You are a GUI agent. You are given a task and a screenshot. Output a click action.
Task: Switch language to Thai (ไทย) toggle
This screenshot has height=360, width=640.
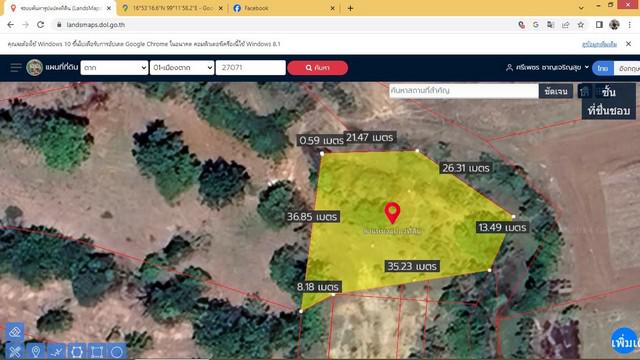[x=603, y=68]
